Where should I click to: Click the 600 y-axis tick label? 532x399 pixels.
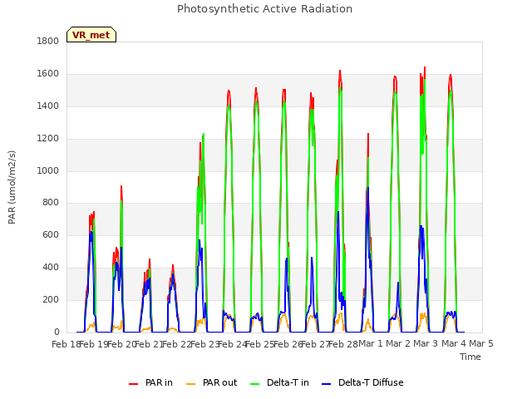(x=50, y=234)
